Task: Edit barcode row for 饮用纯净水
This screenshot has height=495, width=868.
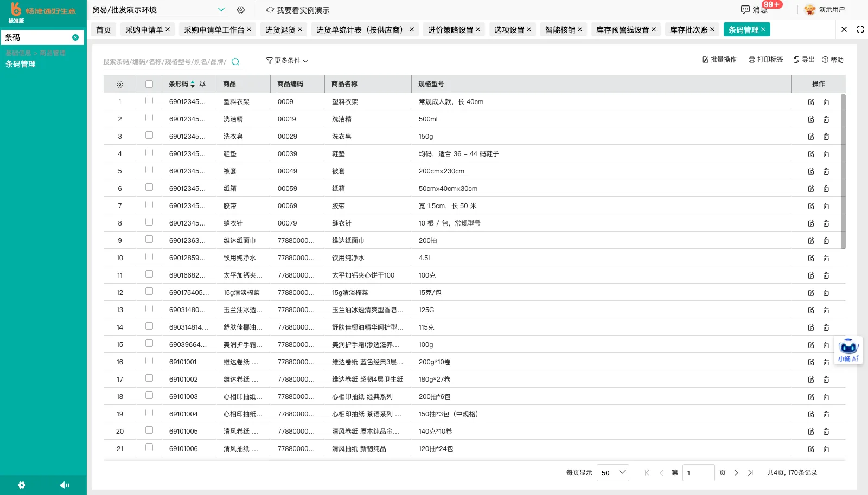Action: (811, 258)
